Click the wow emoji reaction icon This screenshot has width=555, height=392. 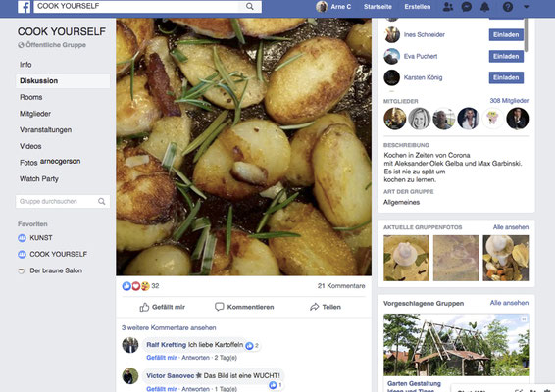[145, 286]
